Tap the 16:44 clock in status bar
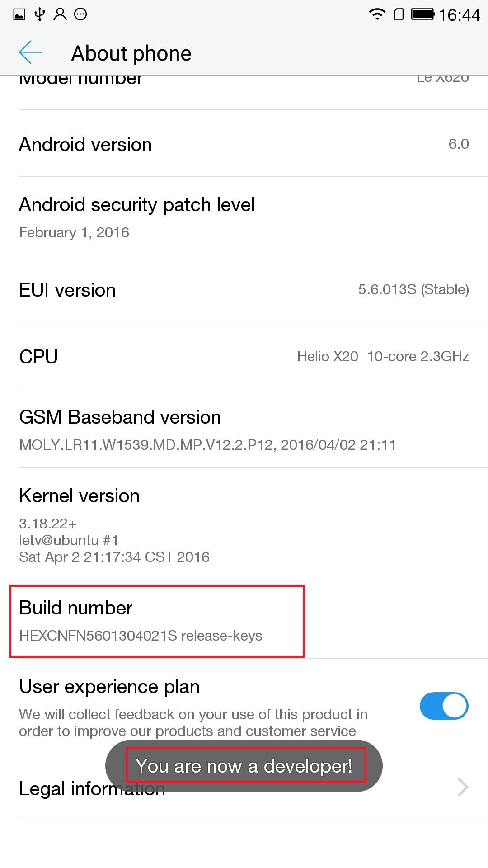 (x=459, y=15)
